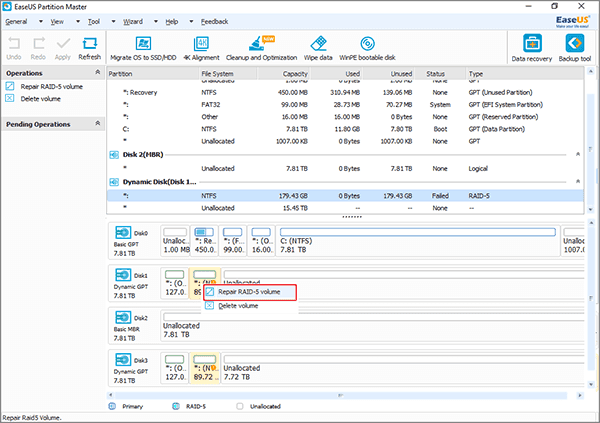
Task: Create a WinPE bootable disk
Action: click(367, 47)
